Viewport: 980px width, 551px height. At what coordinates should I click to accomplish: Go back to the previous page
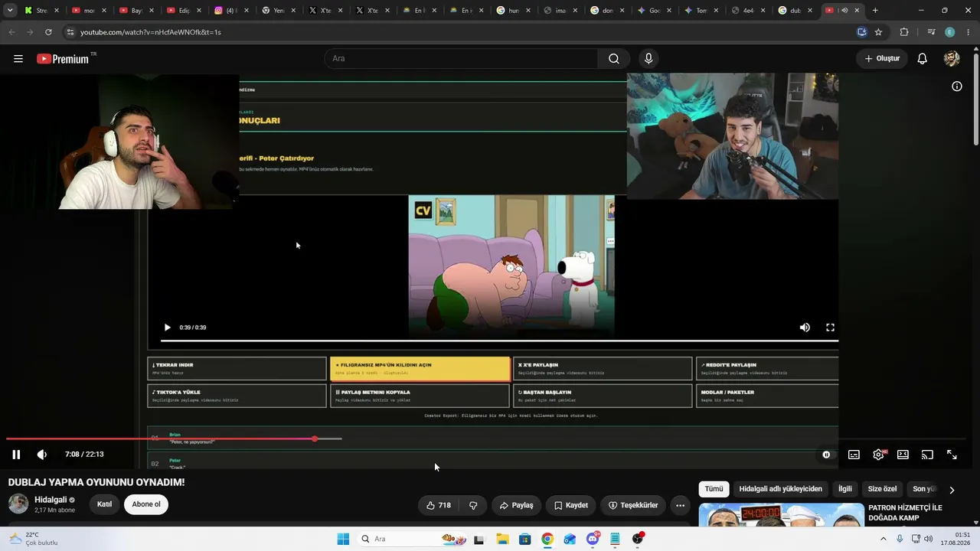11,32
